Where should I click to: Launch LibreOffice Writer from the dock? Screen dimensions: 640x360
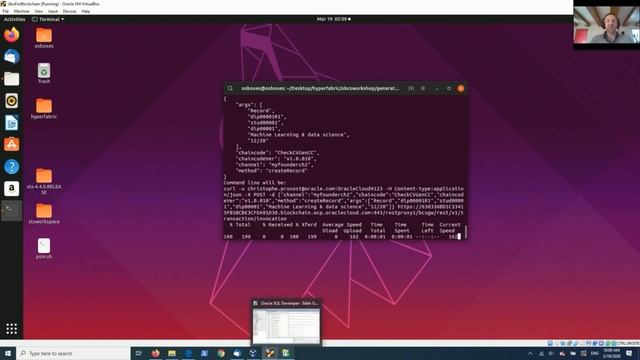tap(11, 122)
